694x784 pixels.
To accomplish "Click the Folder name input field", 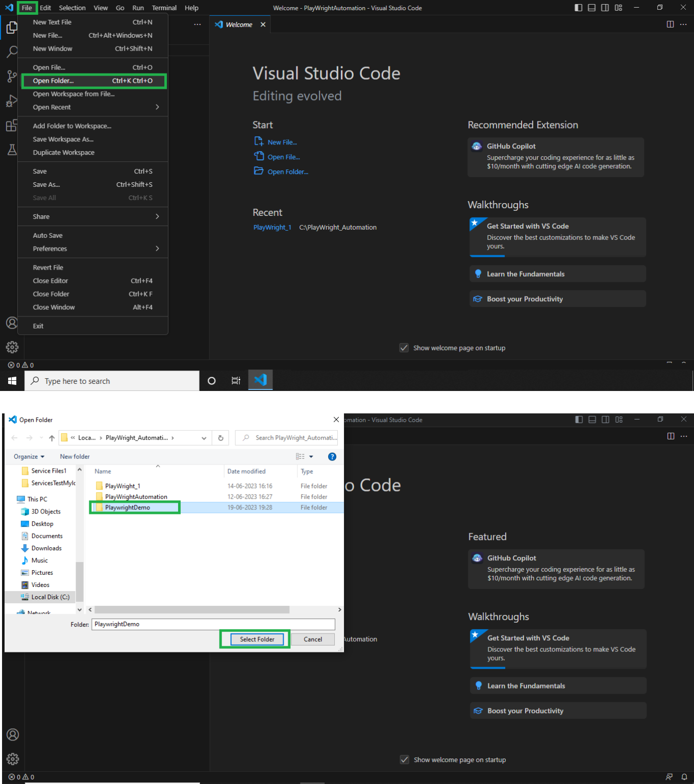I will click(213, 624).
